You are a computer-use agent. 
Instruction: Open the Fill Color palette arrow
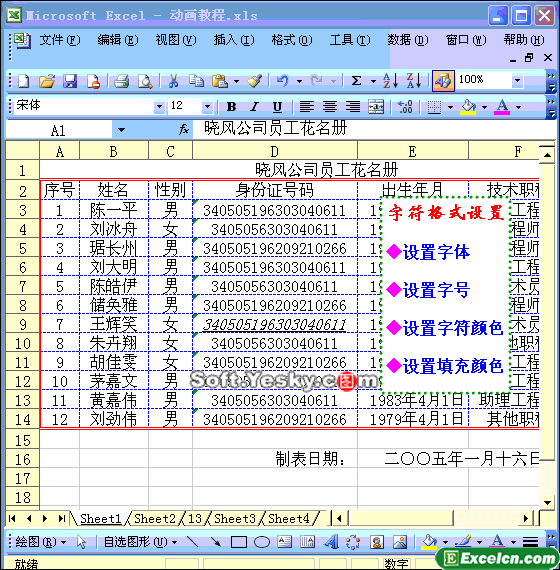pos(484,107)
